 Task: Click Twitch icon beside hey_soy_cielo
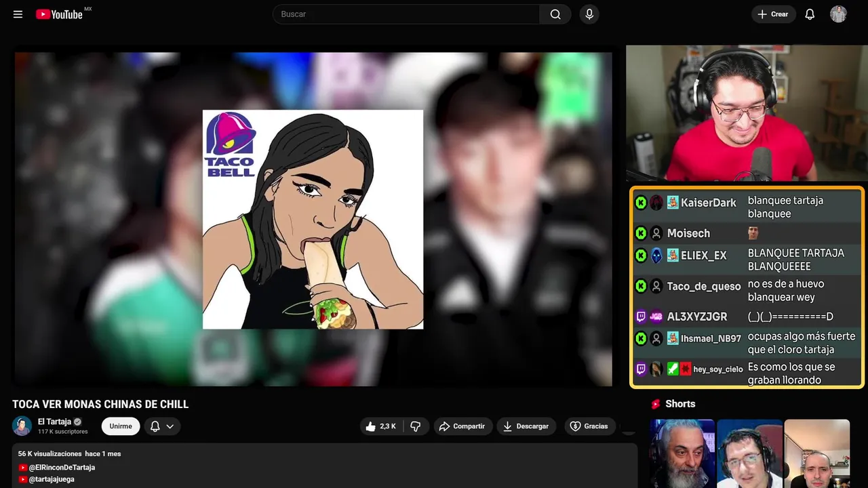[641, 369]
